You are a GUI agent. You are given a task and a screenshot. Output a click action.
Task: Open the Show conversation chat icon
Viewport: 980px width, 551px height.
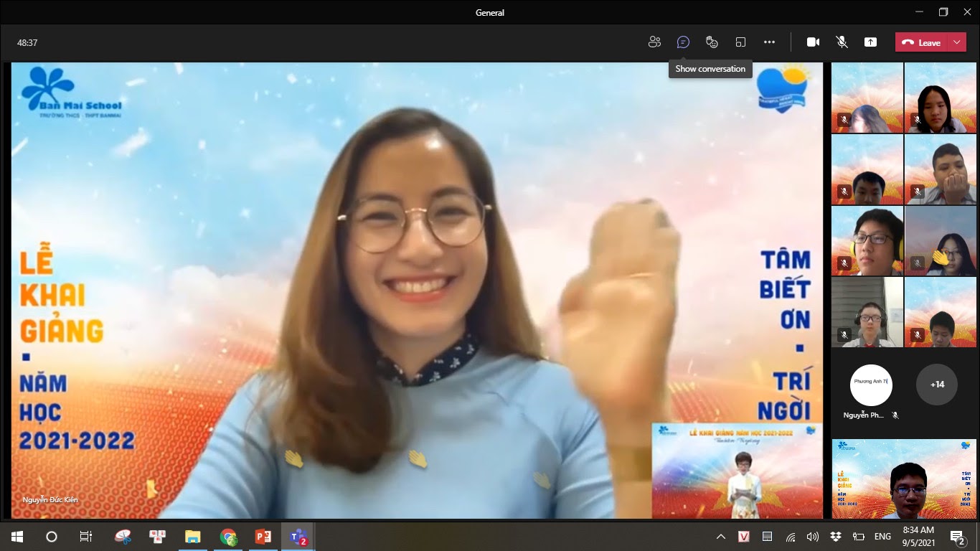click(683, 42)
